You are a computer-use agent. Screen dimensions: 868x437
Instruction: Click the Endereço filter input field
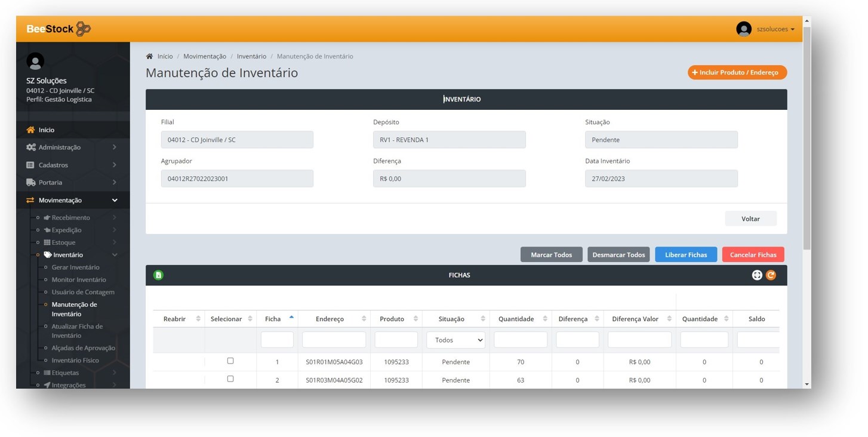pyautogui.click(x=334, y=340)
